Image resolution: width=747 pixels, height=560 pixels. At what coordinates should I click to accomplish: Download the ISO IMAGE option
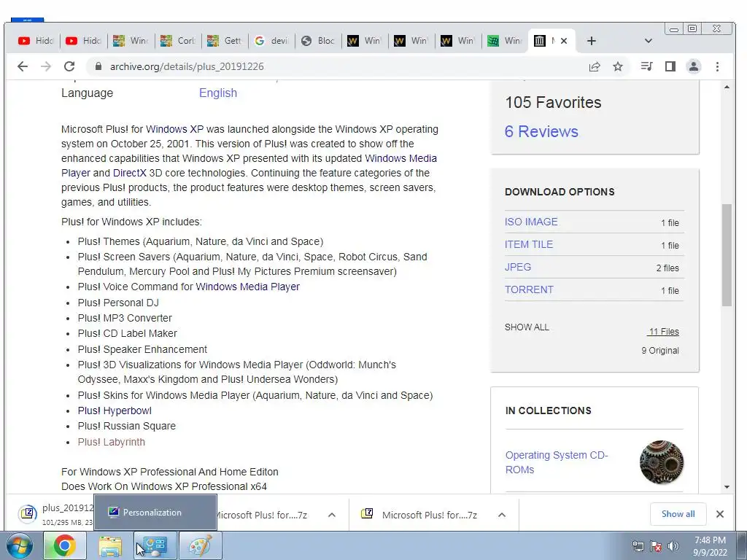coord(531,222)
